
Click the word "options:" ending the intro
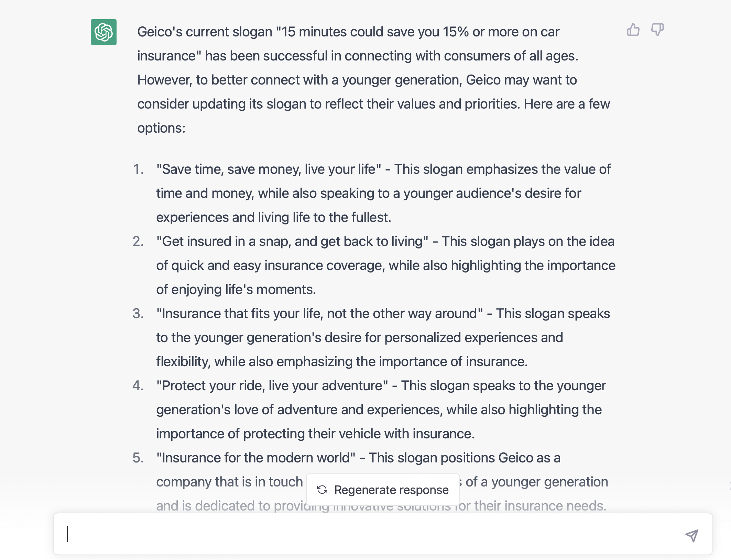pos(161,128)
